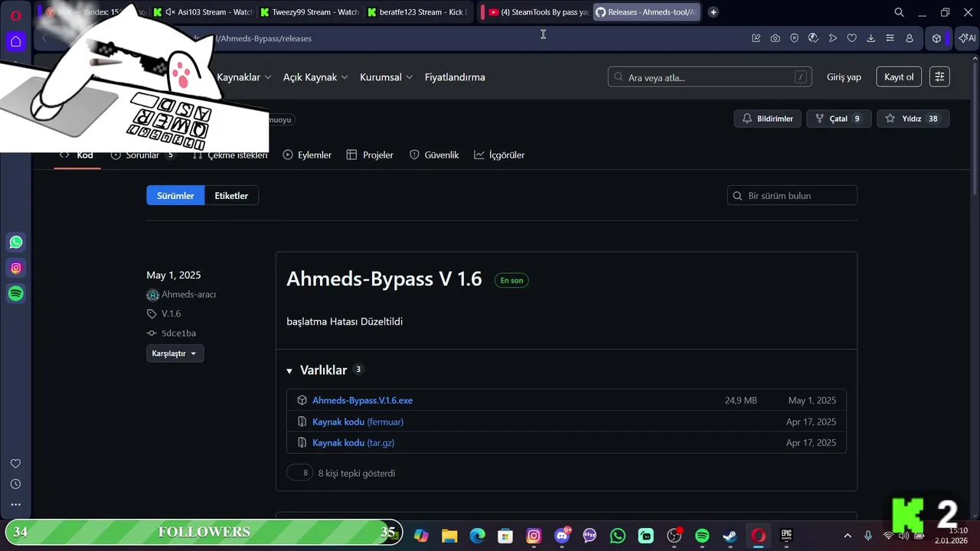The image size is (980, 551).
Task: Click the search tabs magnifier icon
Action: click(899, 12)
